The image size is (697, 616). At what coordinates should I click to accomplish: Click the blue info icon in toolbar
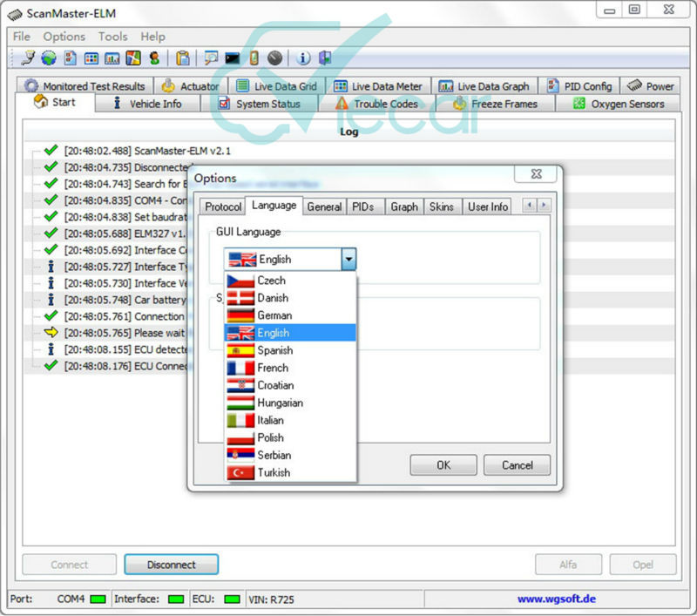(303, 58)
